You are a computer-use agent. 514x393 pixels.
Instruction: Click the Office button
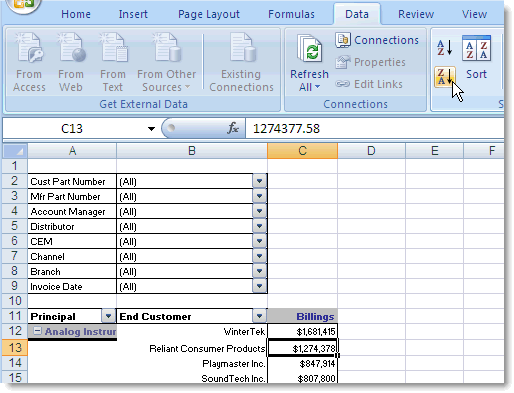tap(23, 5)
